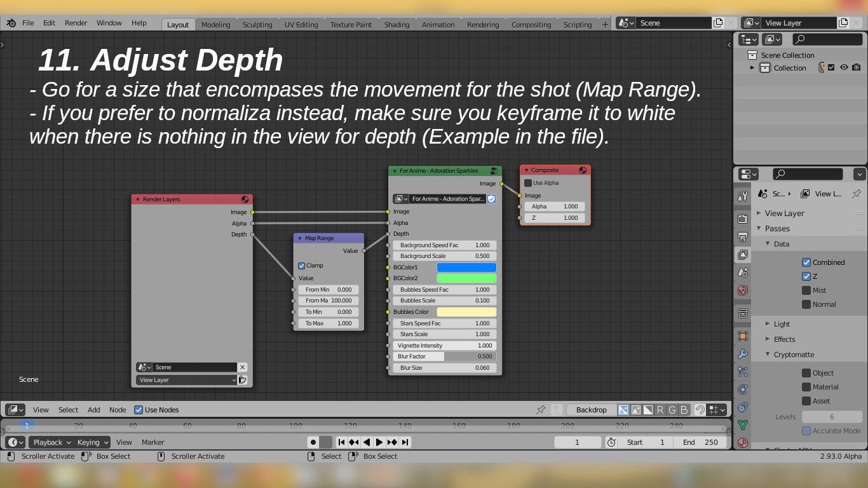
Task: Open the Collection properties tab
Action: 742,313
